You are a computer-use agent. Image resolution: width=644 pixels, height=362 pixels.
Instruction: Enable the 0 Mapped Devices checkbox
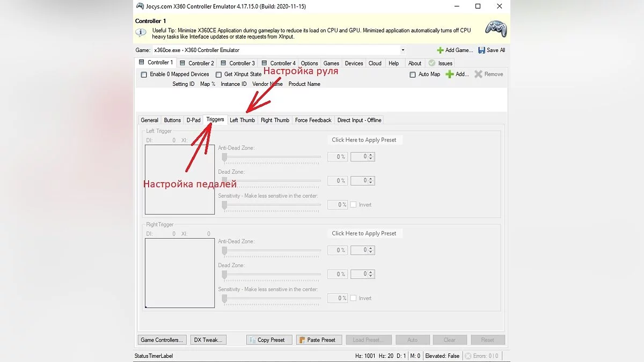(144, 75)
